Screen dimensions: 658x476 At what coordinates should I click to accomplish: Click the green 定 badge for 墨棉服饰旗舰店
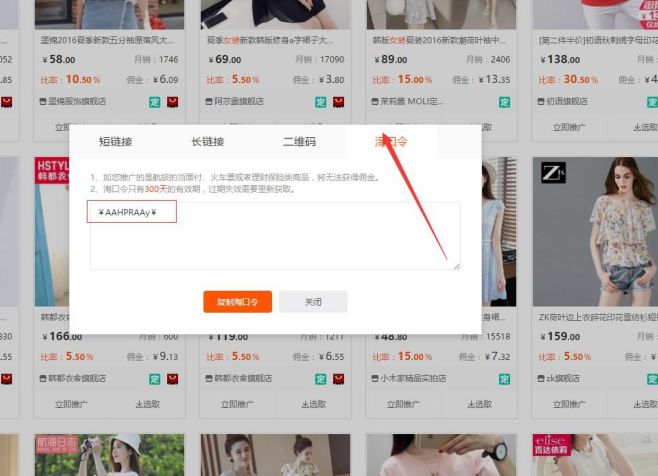point(155,102)
